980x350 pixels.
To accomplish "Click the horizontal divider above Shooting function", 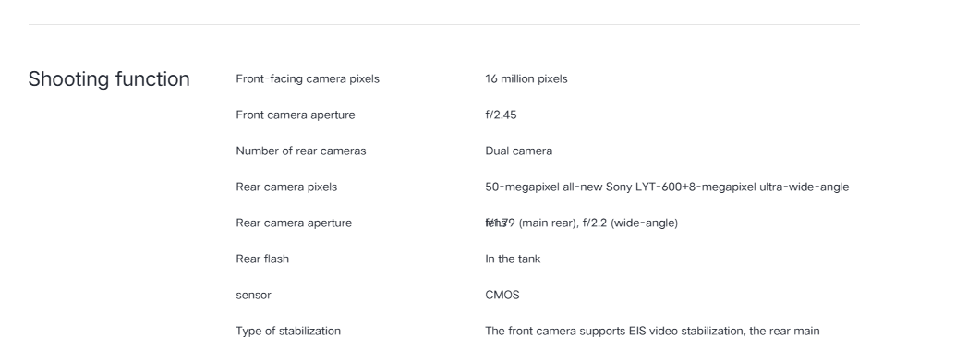I will 443,24.
